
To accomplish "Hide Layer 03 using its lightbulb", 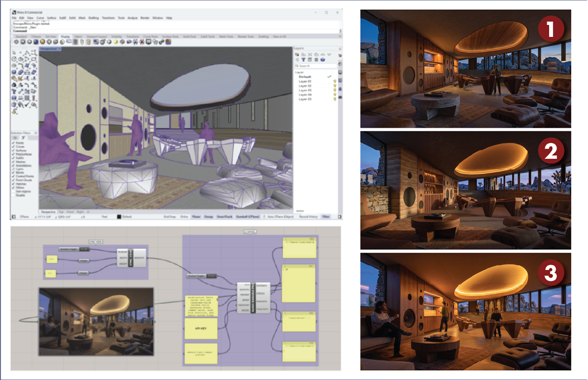I will click(x=335, y=90).
